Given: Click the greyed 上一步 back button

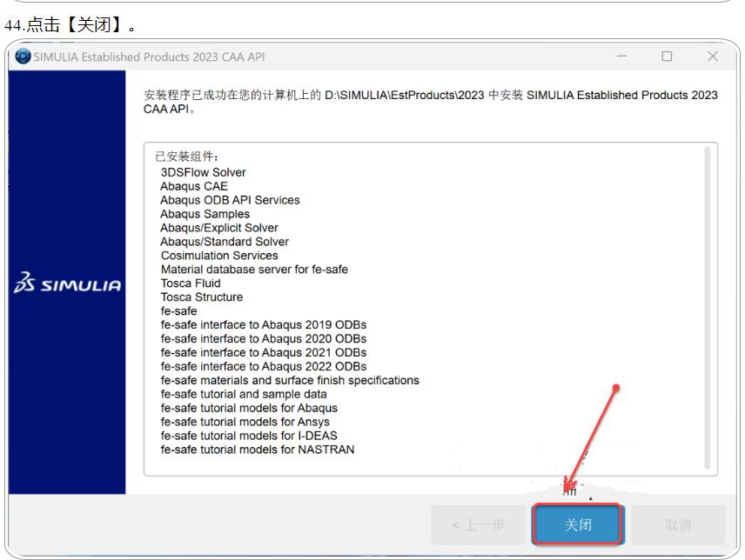Looking at the screenshot, I should coord(478,525).
